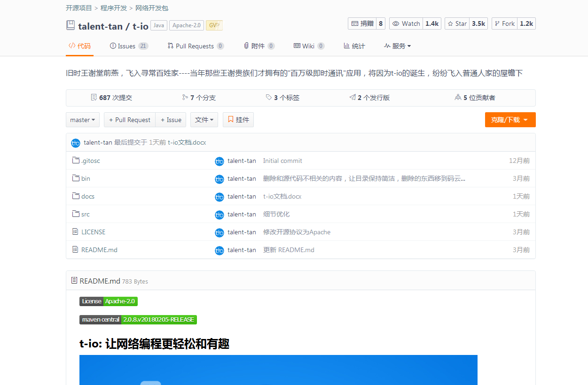Click talent-tan avatar in the latest commit header
The image size is (588, 385).
pyautogui.click(x=76, y=143)
